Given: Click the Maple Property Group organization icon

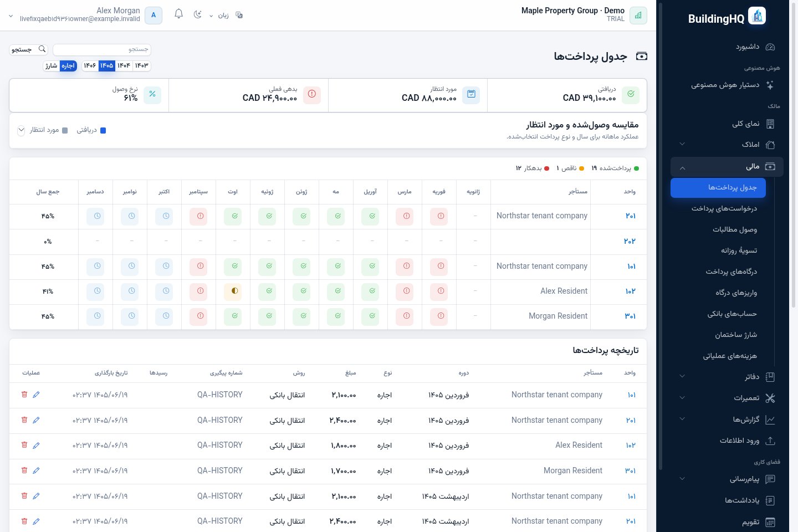Looking at the screenshot, I should pyautogui.click(x=638, y=15).
